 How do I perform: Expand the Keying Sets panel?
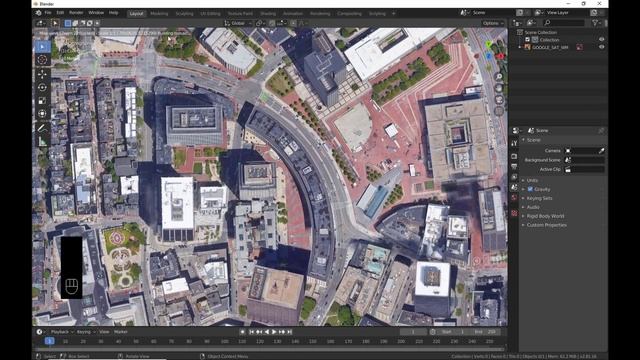[x=539, y=198]
